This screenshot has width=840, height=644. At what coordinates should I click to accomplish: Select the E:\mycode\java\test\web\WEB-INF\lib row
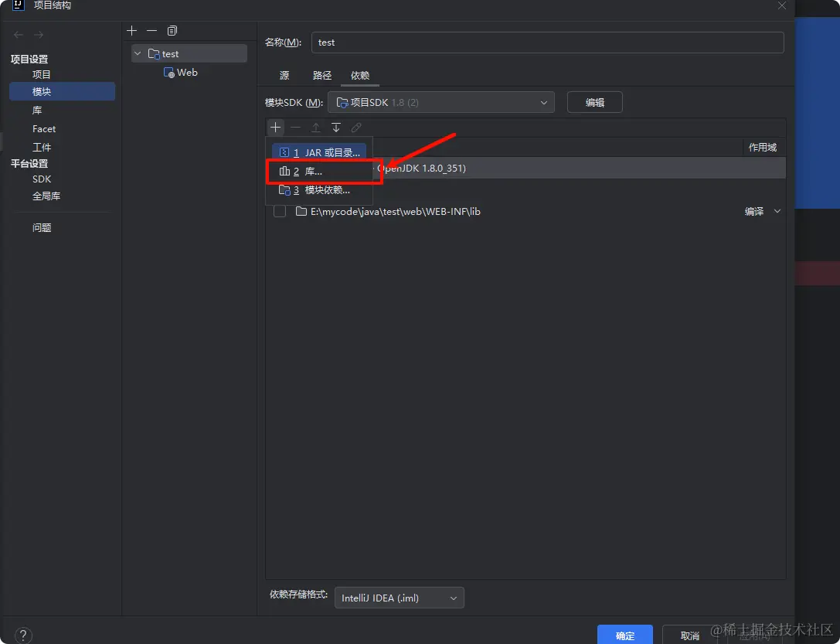525,212
